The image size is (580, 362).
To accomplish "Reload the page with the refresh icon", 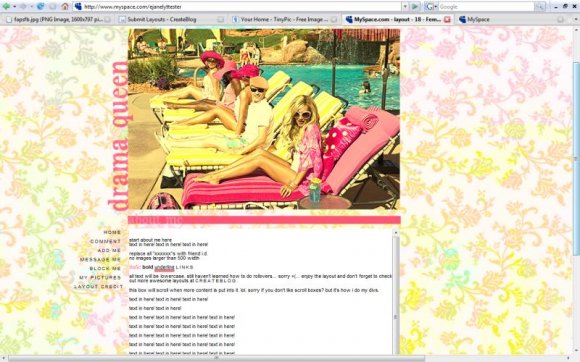I will 40,6.
